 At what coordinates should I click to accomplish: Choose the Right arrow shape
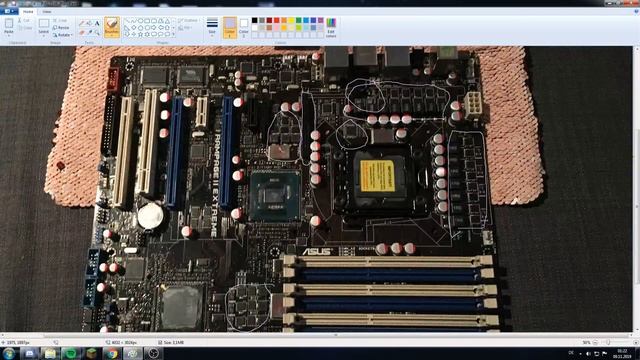coord(154,28)
